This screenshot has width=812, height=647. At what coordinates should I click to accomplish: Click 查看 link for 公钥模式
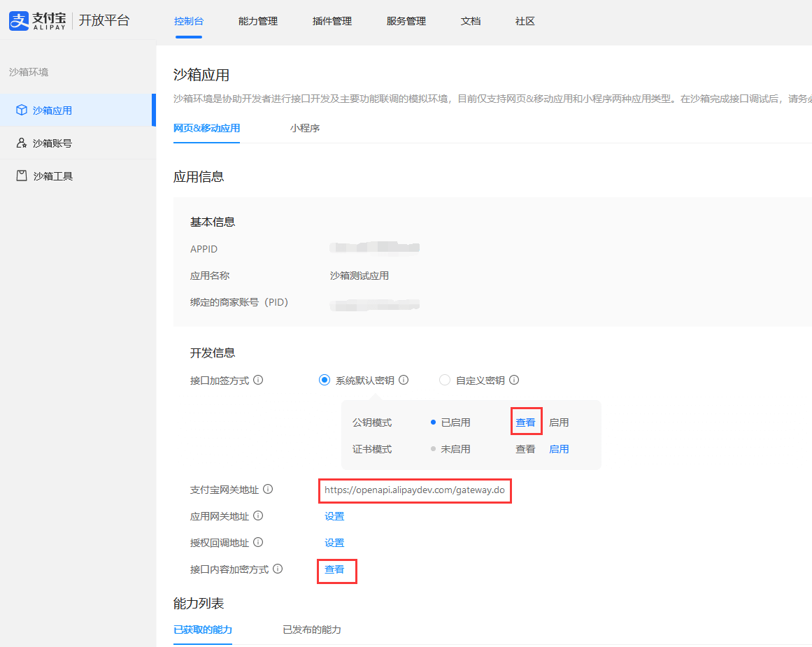526,422
